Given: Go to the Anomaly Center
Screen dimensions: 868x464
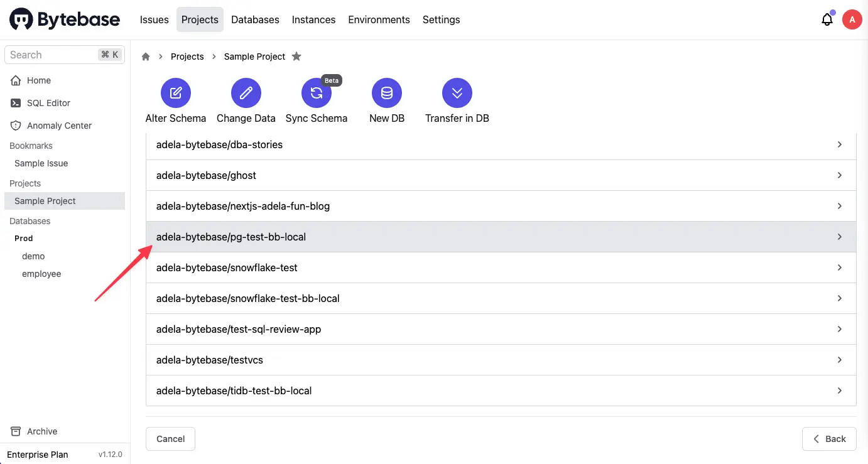Looking at the screenshot, I should [58, 125].
